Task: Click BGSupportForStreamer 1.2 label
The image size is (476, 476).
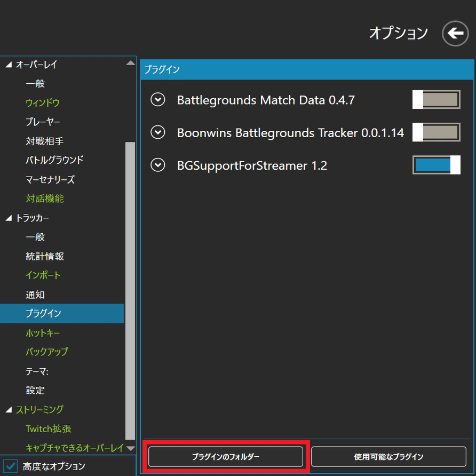Action: tap(252, 165)
